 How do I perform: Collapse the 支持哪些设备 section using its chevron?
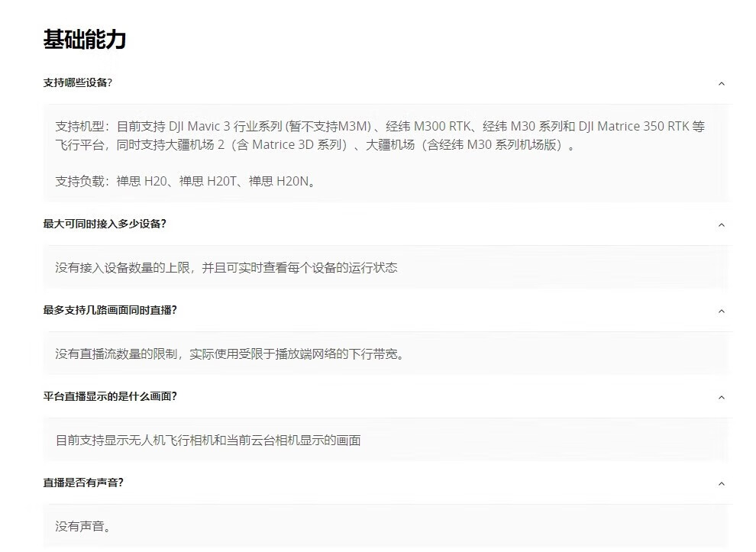(x=721, y=83)
